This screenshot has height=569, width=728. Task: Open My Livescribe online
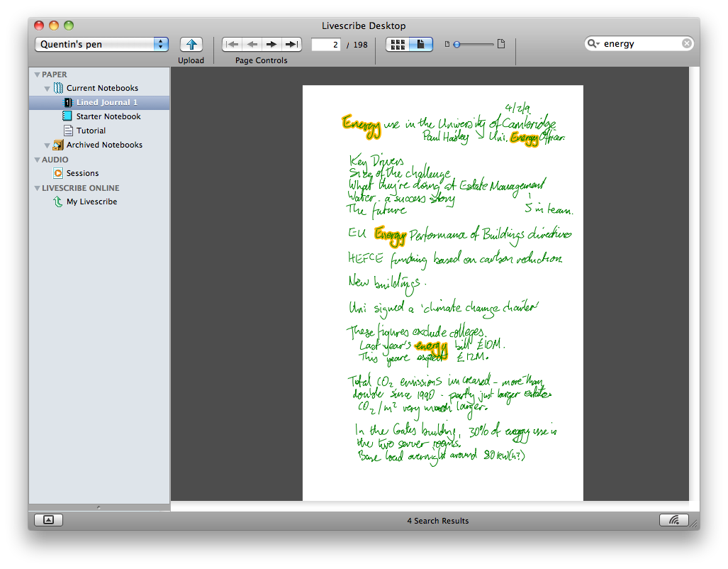click(91, 201)
